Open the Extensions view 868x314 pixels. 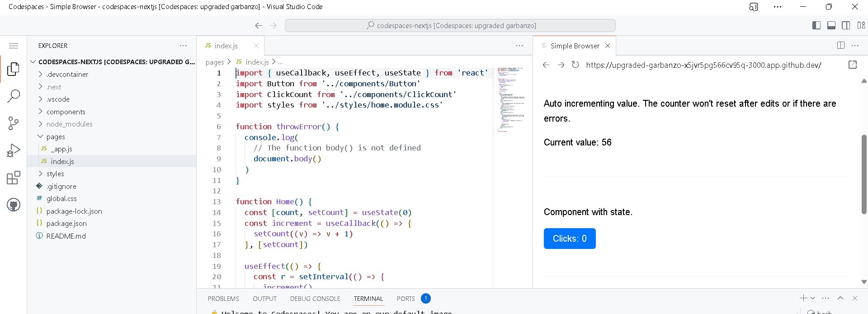click(x=14, y=178)
